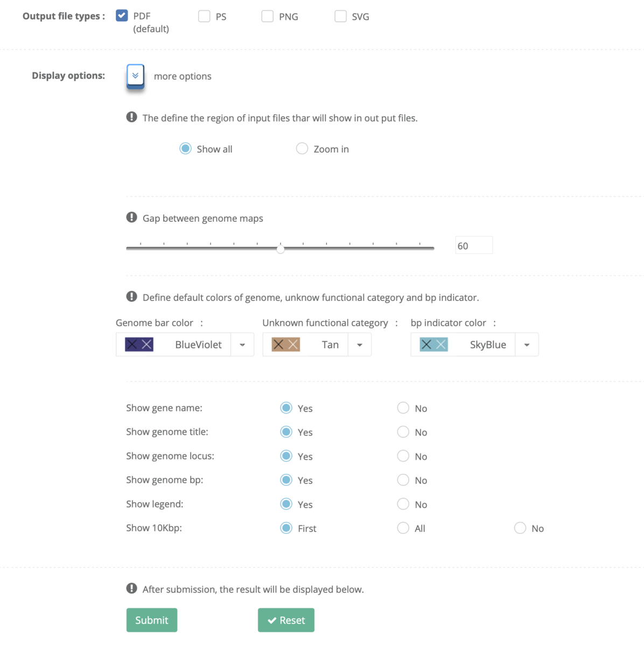
Task: Tick the SVG output checkbox
Action: point(340,16)
